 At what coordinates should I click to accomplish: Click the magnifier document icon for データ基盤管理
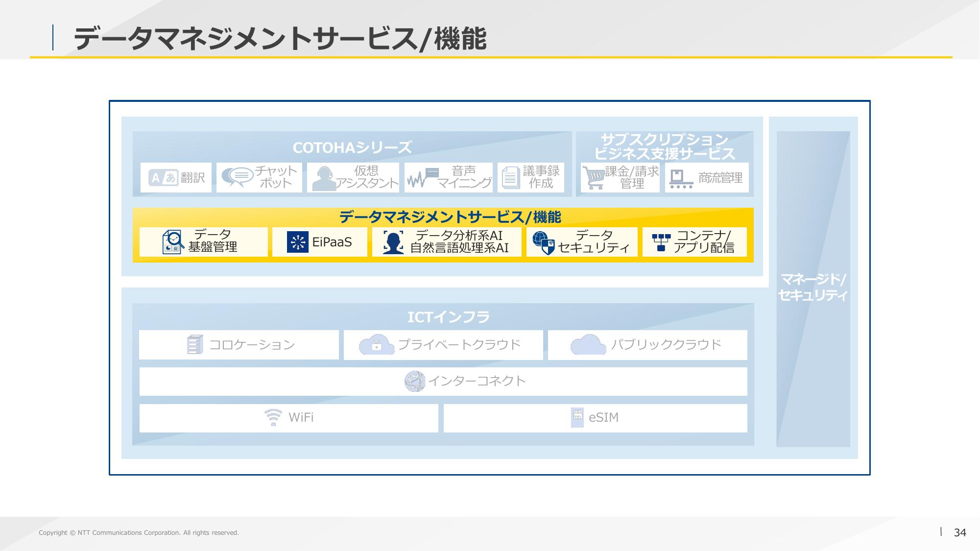(173, 242)
